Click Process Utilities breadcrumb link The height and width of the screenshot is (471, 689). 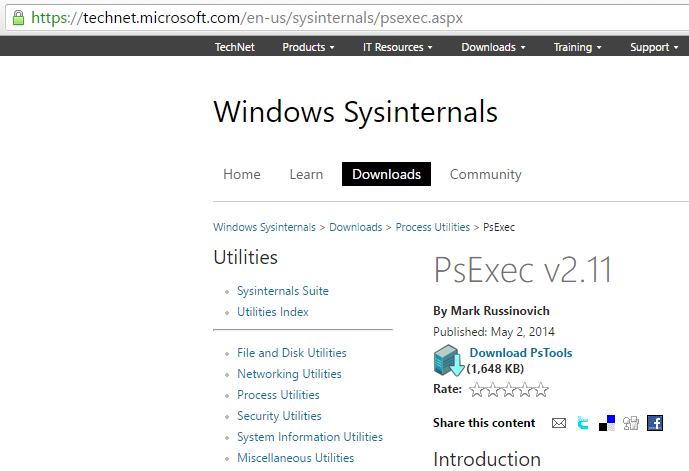(x=432, y=228)
